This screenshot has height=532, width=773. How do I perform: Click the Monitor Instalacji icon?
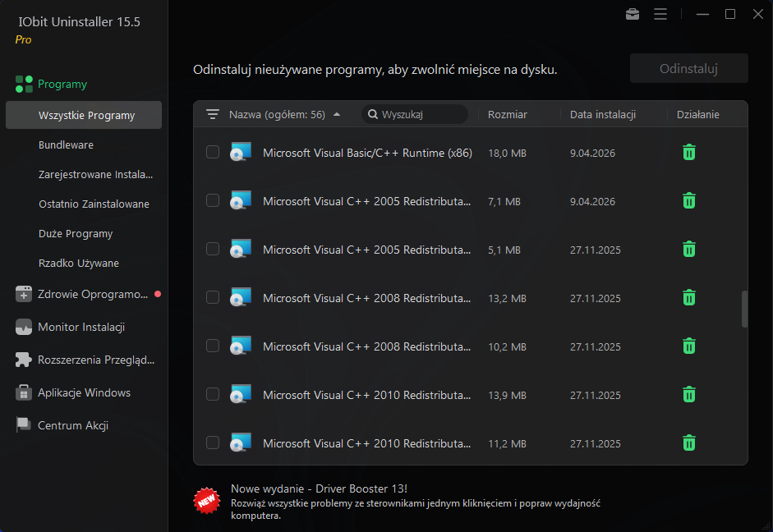coord(24,327)
